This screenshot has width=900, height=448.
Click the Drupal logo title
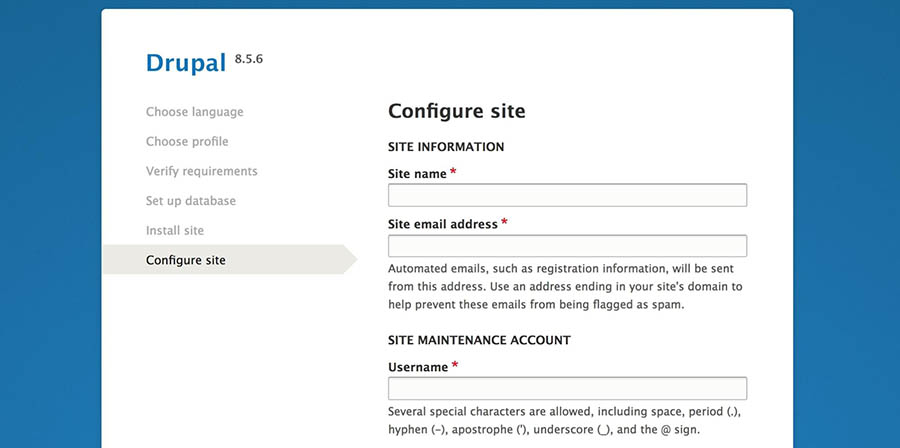click(x=186, y=63)
